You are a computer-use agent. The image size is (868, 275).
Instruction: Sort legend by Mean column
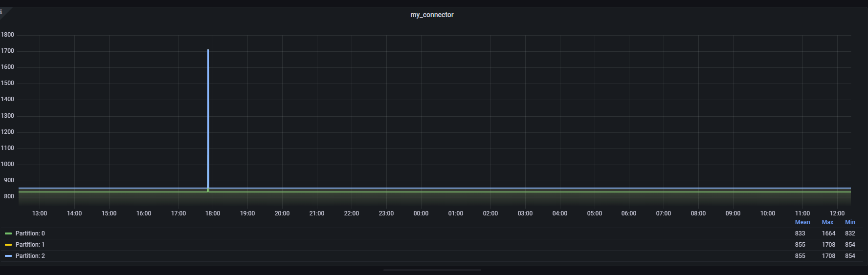click(802, 222)
